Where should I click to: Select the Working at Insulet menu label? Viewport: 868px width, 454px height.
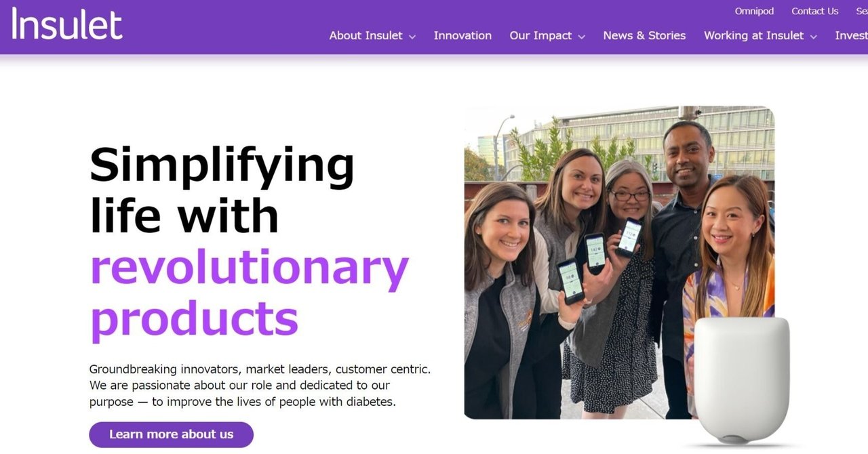pyautogui.click(x=753, y=36)
